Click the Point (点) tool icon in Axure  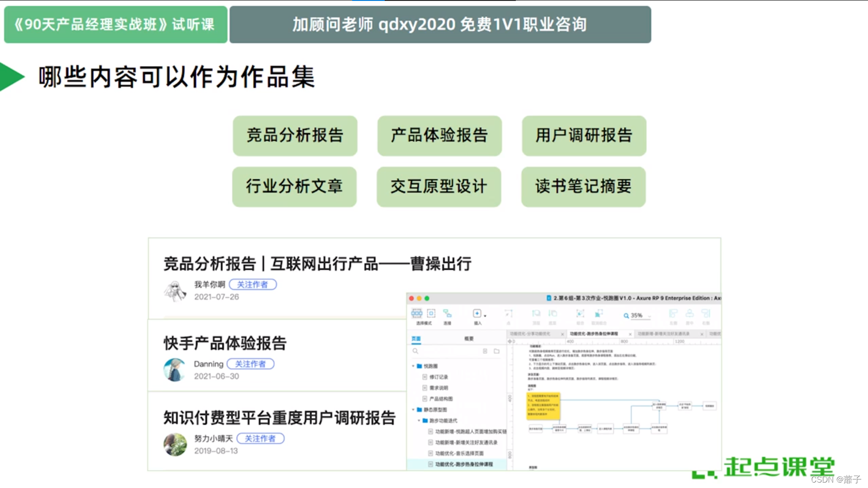point(509,313)
